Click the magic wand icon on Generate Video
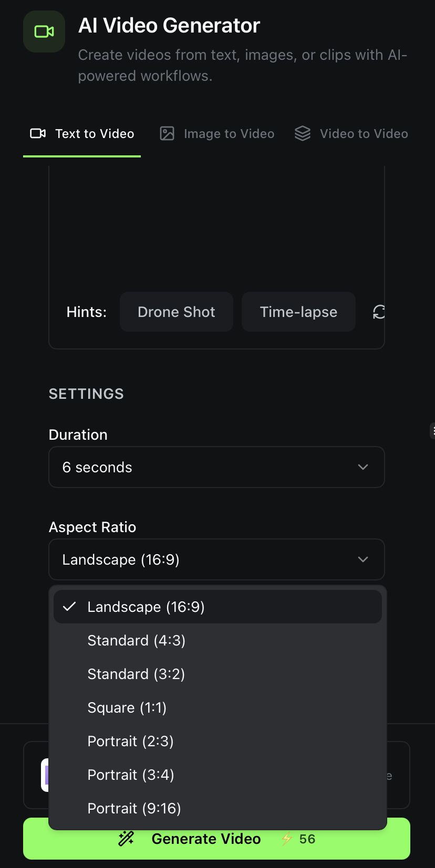This screenshot has width=435, height=868. pos(126,839)
